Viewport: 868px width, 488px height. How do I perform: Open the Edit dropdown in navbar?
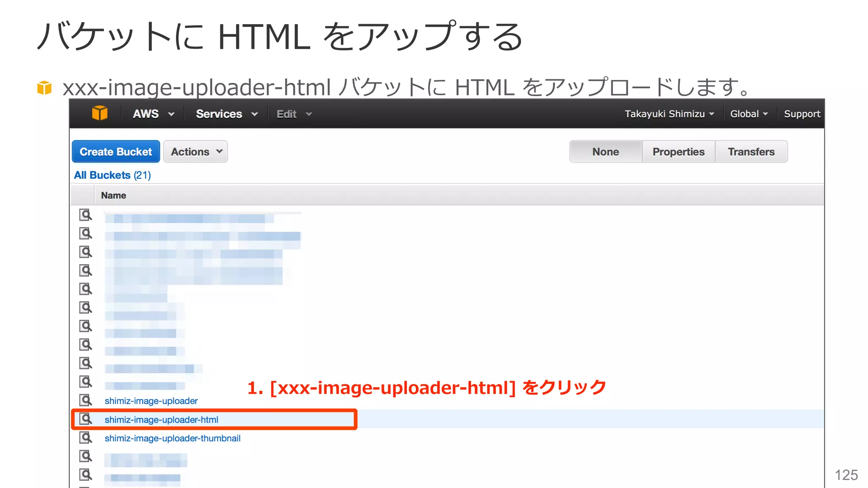point(294,114)
